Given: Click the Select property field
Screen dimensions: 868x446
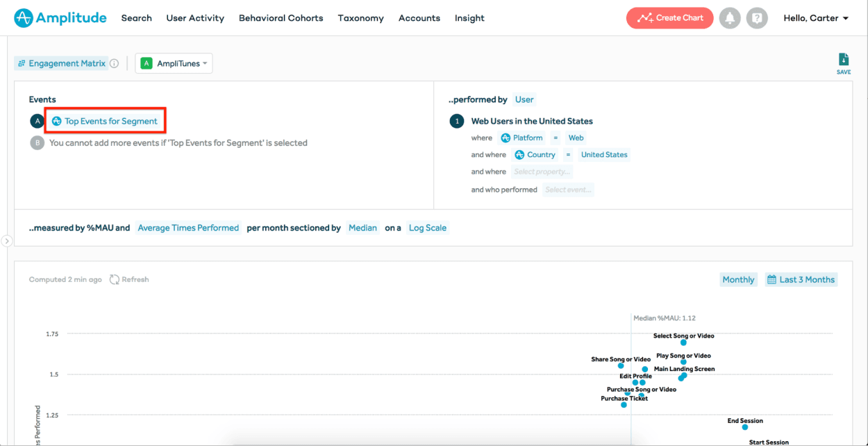Looking at the screenshot, I should point(542,172).
